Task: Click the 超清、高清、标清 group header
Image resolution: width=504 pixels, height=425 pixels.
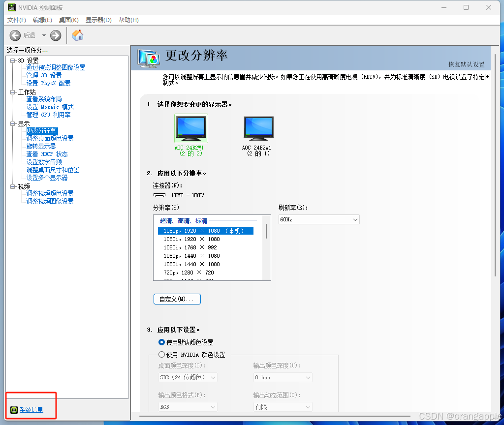Action: click(x=184, y=221)
